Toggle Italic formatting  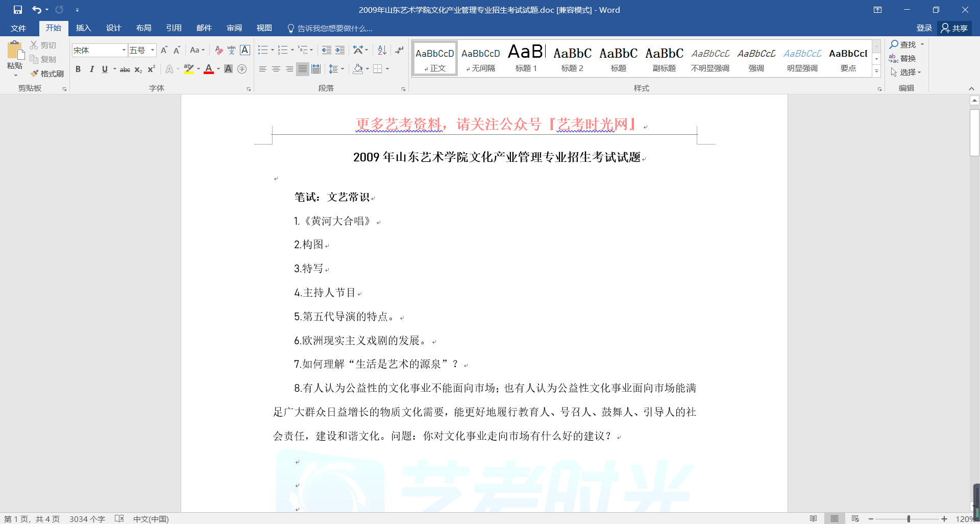click(x=91, y=69)
